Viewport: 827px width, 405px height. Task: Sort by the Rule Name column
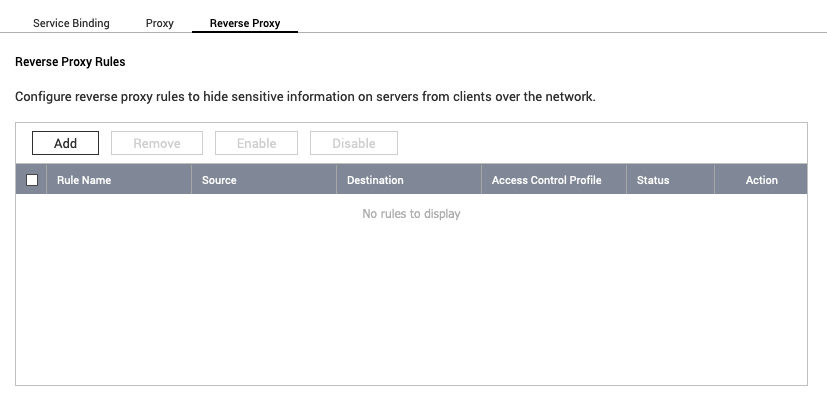tap(84, 180)
